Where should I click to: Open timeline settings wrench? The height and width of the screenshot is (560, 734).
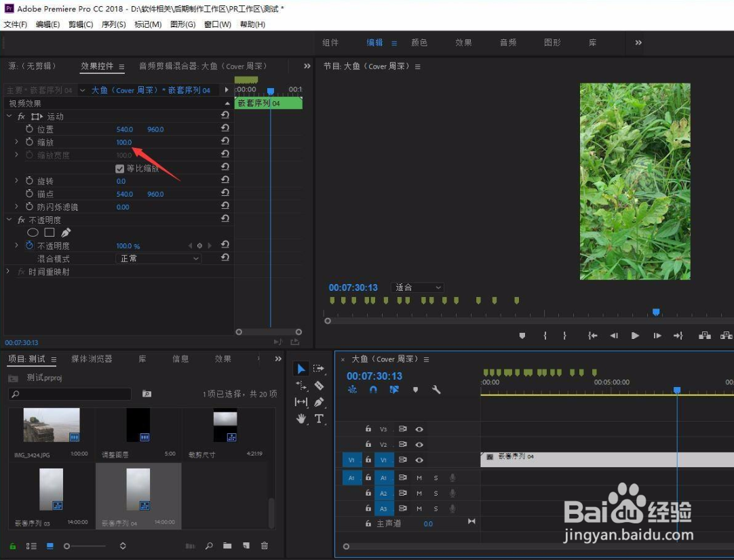[x=436, y=390]
